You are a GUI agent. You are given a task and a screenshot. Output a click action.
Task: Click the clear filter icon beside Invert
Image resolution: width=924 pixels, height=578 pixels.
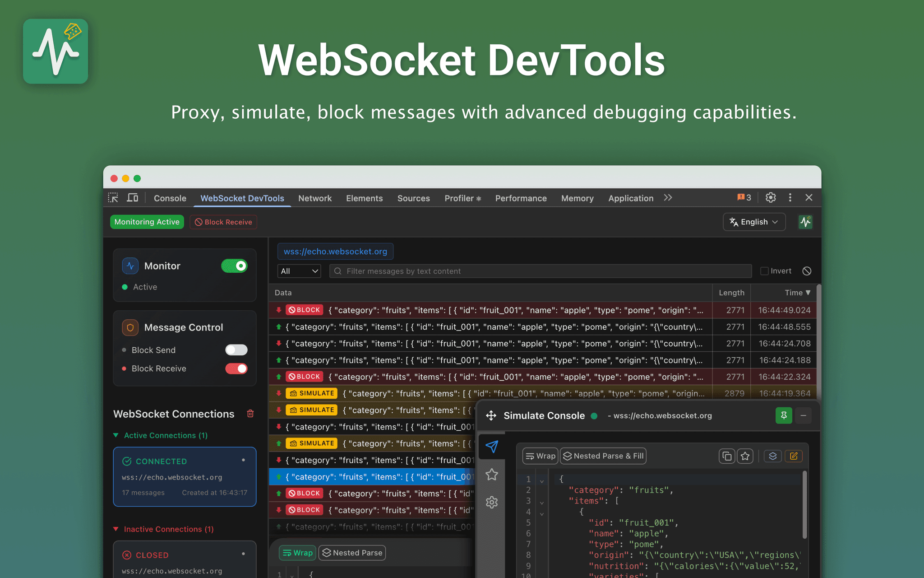click(807, 271)
